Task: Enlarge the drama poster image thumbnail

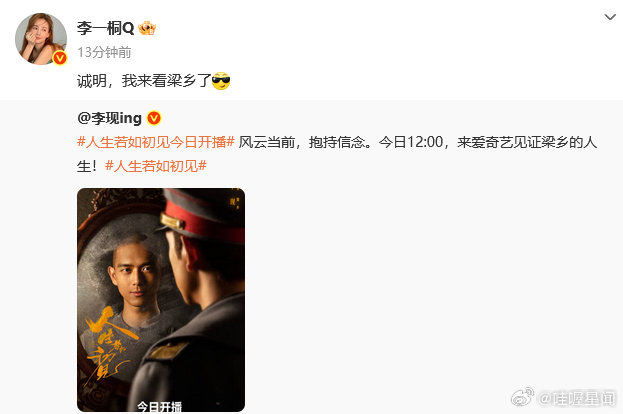Action: point(161,300)
